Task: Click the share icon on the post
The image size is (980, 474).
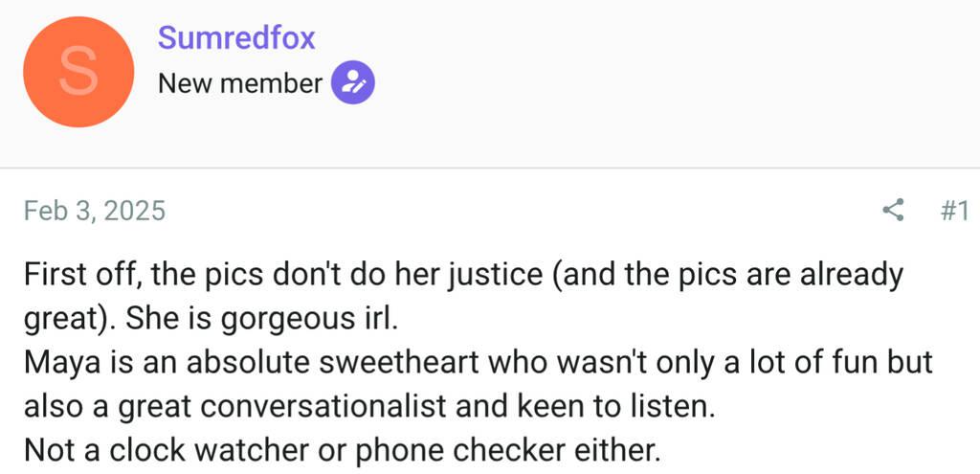Action: coord(893,211)
